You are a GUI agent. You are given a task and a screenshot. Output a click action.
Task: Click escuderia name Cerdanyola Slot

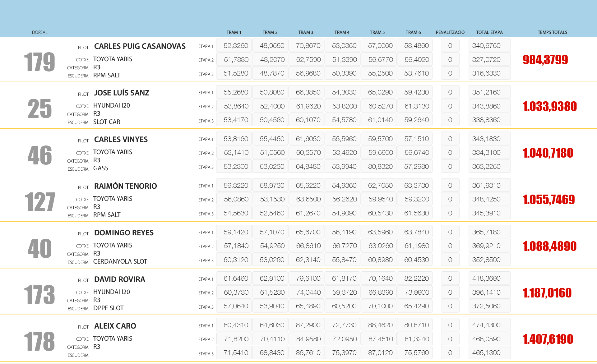pos(120,261)
